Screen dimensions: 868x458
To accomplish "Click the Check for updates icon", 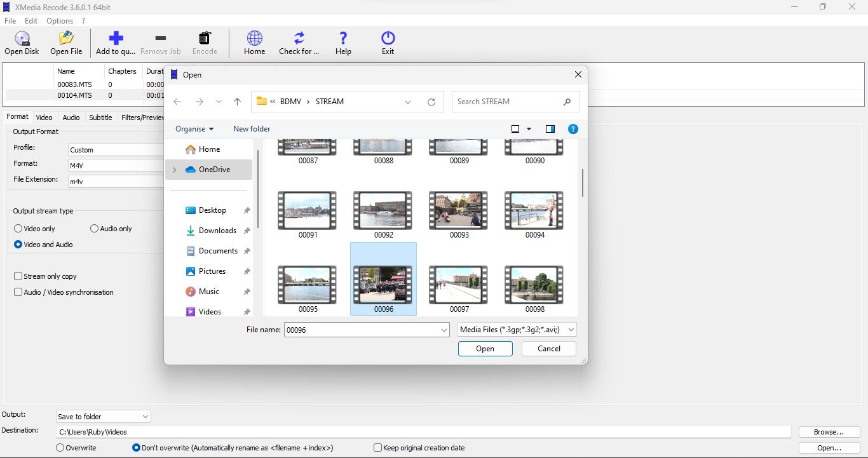I will pyautogui.click(x=299, y=39).
